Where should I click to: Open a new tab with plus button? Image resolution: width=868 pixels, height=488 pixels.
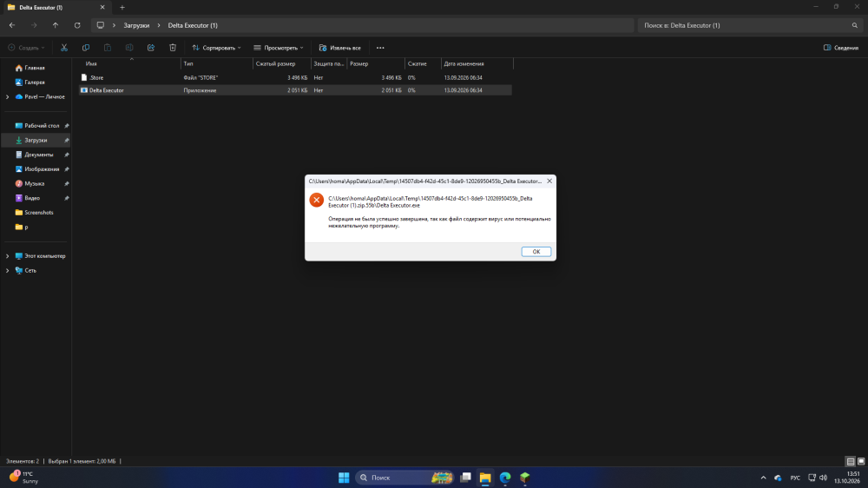[122, 8]
